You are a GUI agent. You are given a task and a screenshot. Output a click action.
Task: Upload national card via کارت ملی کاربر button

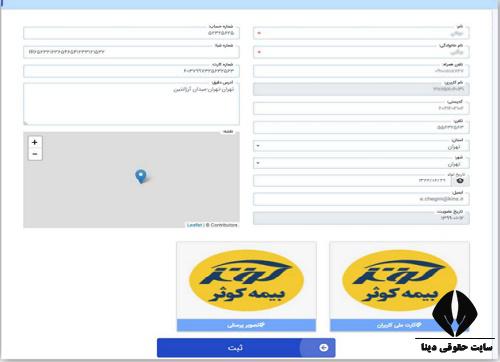tap(399, 325)
